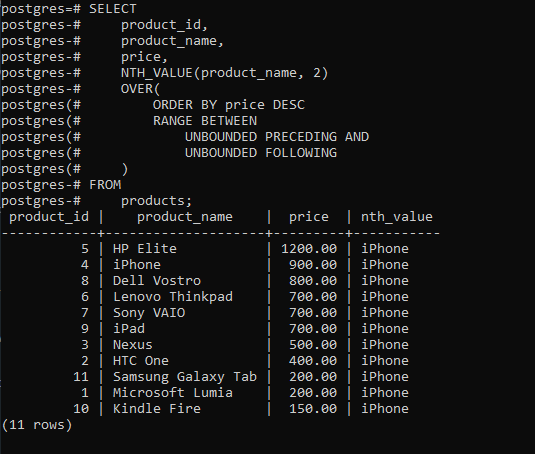Click the UNBOUNDED FOLLOWING text
The height and width of the screenshot is (454, 535).
coord(261,153)
